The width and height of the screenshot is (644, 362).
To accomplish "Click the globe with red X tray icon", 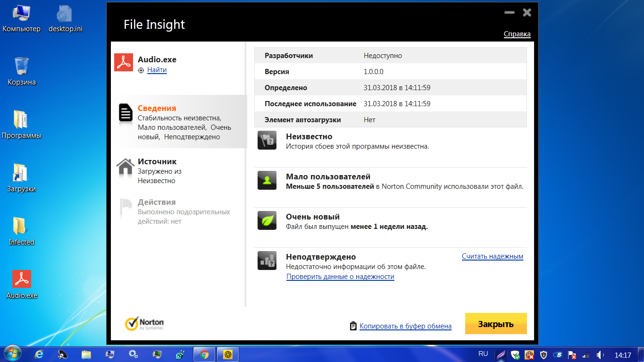I will [530, 354].
